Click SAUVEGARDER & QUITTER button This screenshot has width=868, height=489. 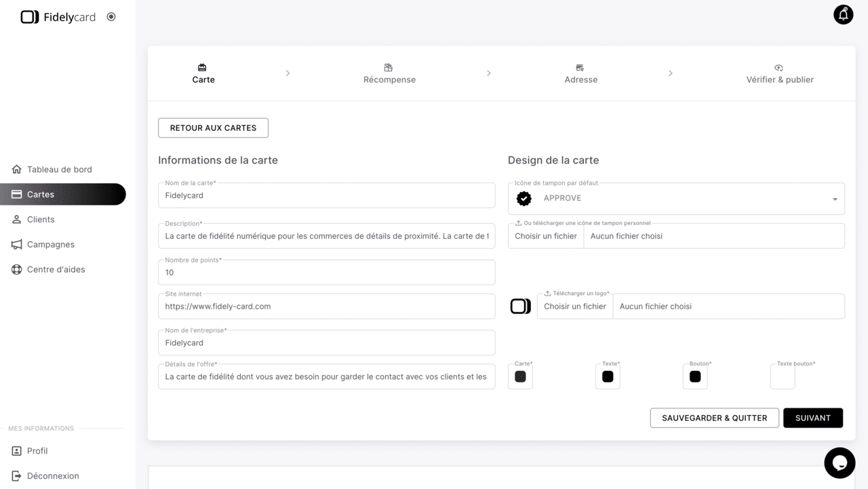715,418
